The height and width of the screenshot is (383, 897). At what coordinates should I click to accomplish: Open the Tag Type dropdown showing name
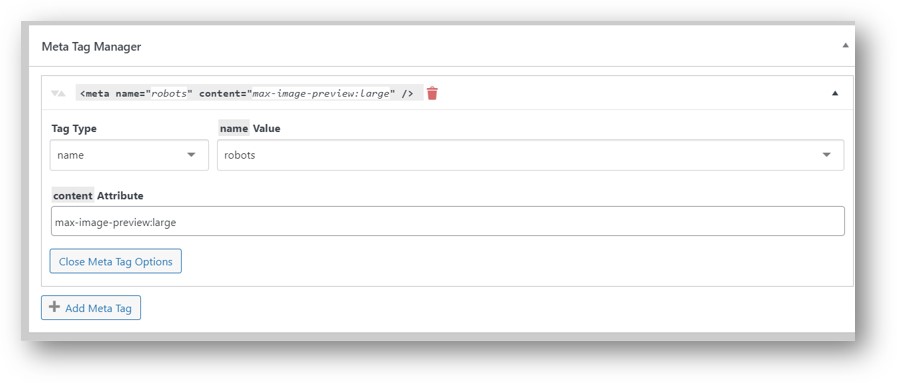(129, 155)
